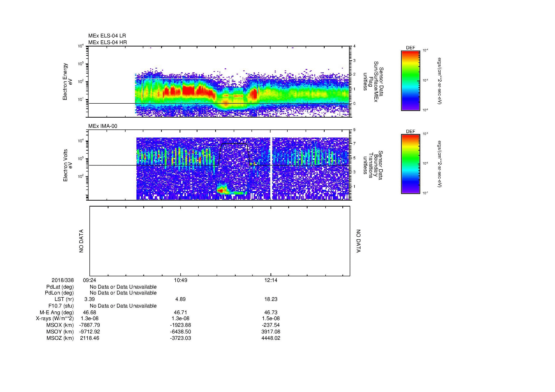Click the lower DEF color bar
The width and height of the screenshot is (555, 392).
pyautogui.click(x=410, y=164)
